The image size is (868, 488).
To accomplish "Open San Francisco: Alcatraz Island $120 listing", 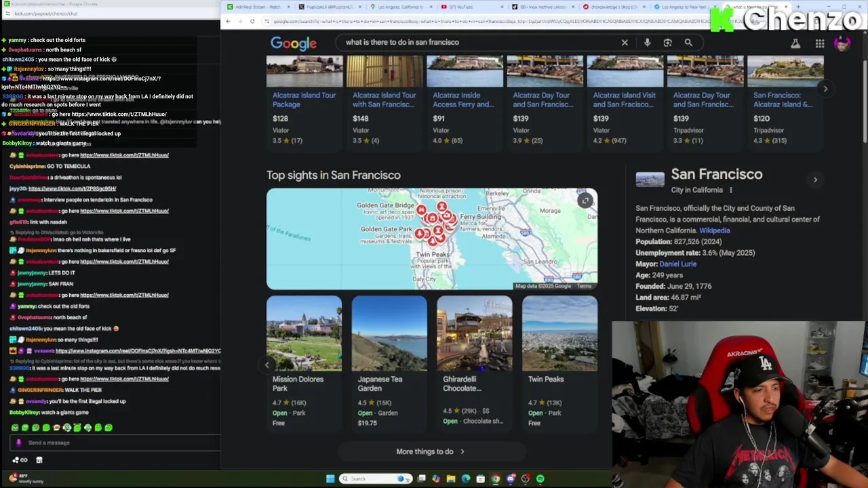I will [x=784, y=100].
